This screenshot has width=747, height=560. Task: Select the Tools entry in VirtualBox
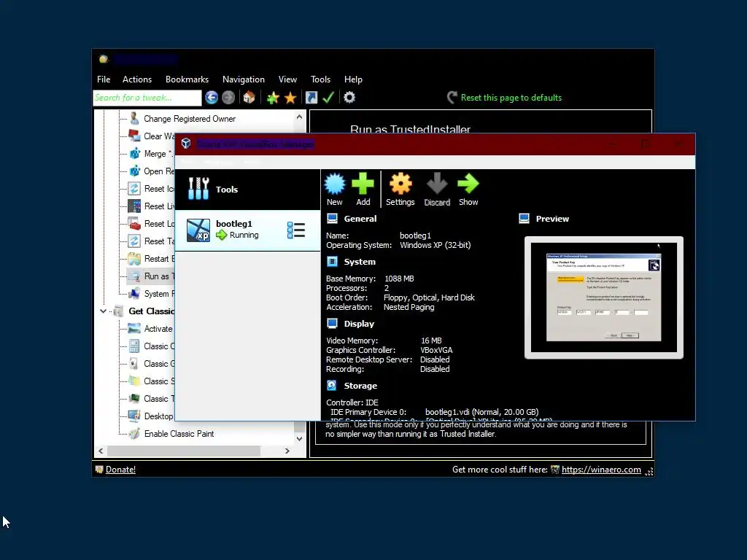[248, 190]
